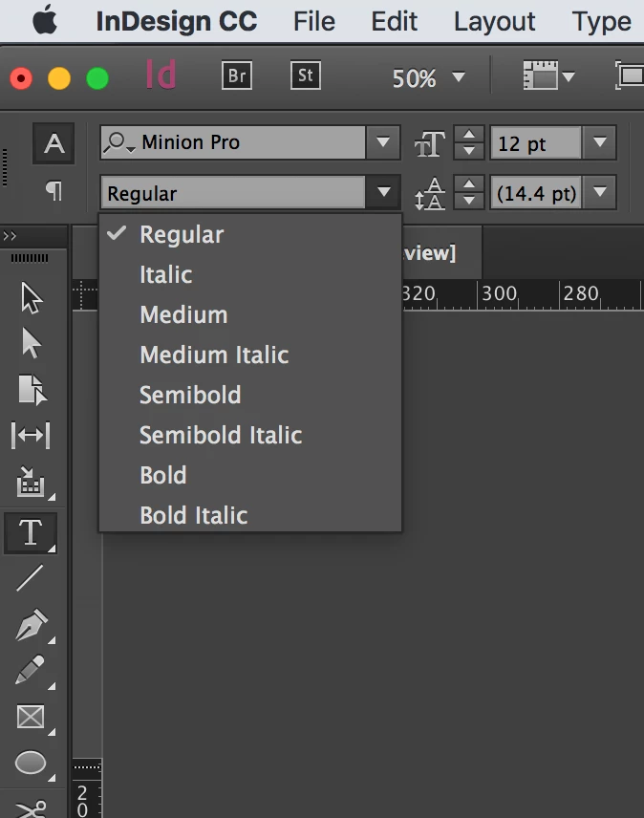Screen dimensions: 644x818
Task: Click the Regular font style field
Action: click(x=232, y=193)
